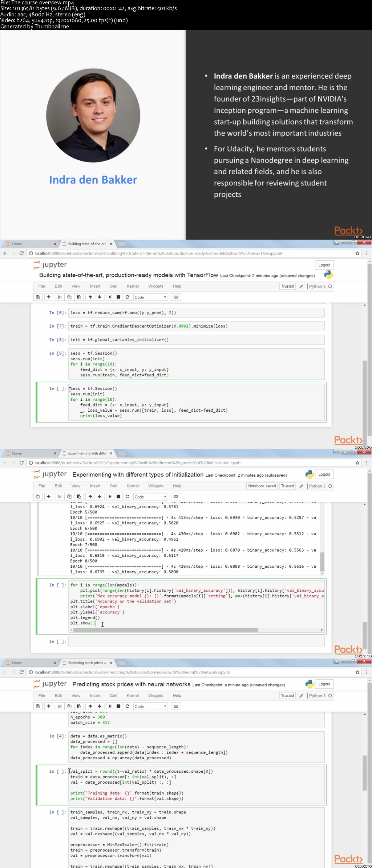Open Insert menu in Predicting stock prices notebook
The image size is (372, 868).
tap(95, 695)
